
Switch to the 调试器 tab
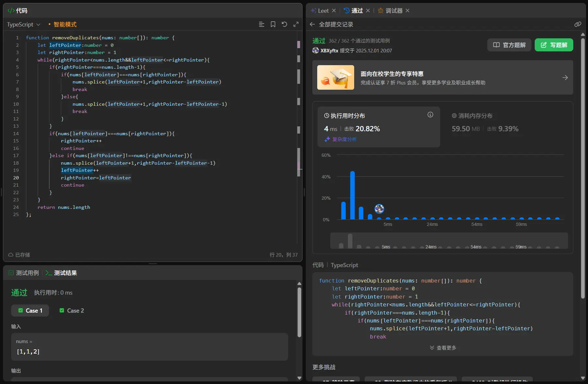click(x=393, y=11)
